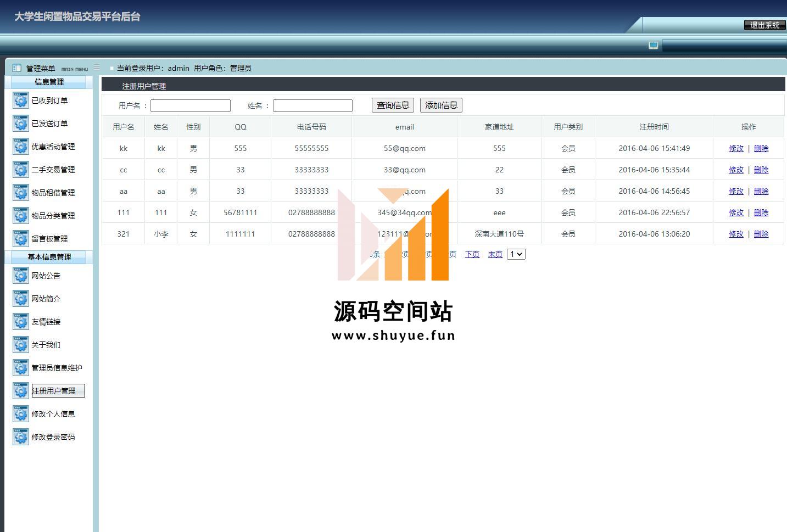This screenshot has height=532, width=787.
Task: Go to 二手交易管理
Action: click(x=53, y=170)
